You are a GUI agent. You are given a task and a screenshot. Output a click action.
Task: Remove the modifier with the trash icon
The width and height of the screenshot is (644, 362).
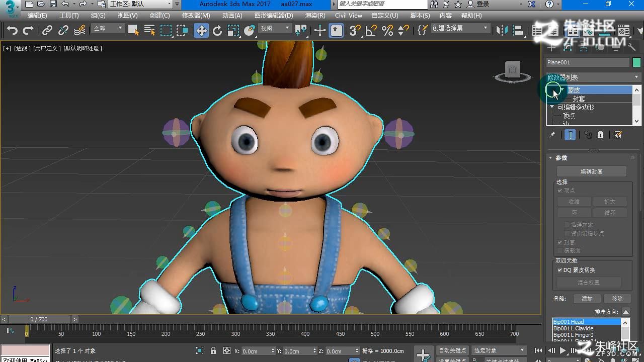point(600,135)
